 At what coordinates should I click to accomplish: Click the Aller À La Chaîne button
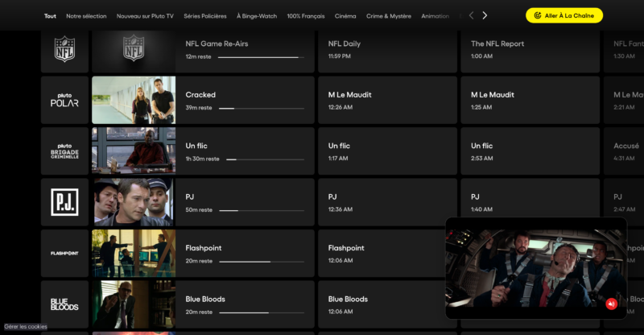point(564,15)
